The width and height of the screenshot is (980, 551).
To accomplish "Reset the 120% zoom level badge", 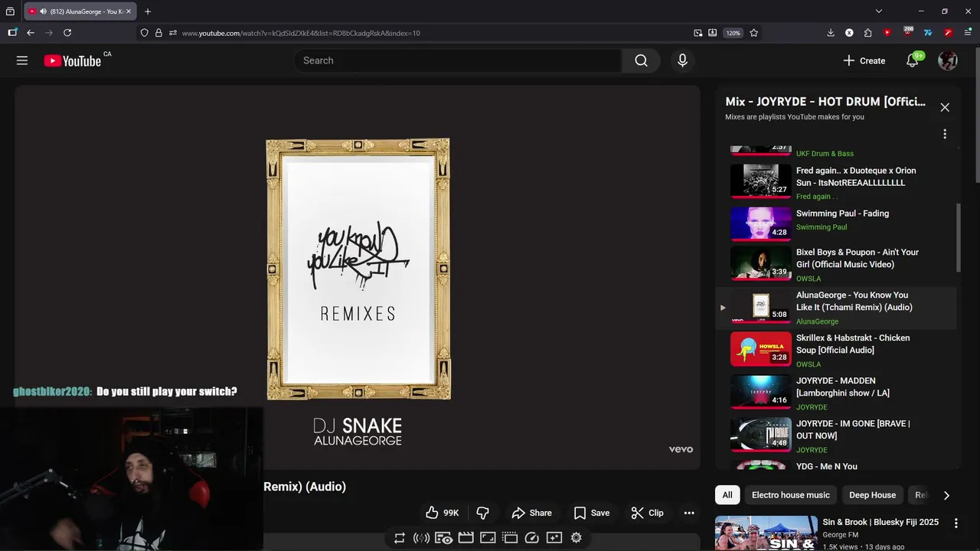I will 733,33.
